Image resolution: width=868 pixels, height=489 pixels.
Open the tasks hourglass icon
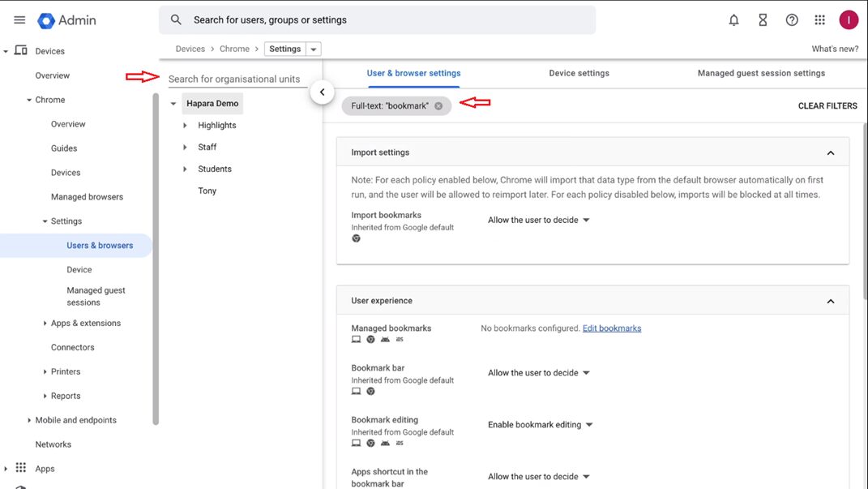763,20
